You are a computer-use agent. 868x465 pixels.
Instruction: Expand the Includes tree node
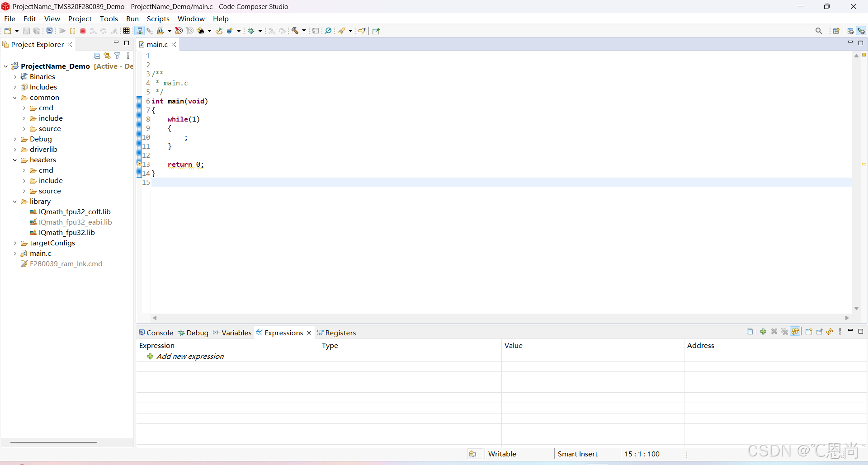(x=15, y=87)
